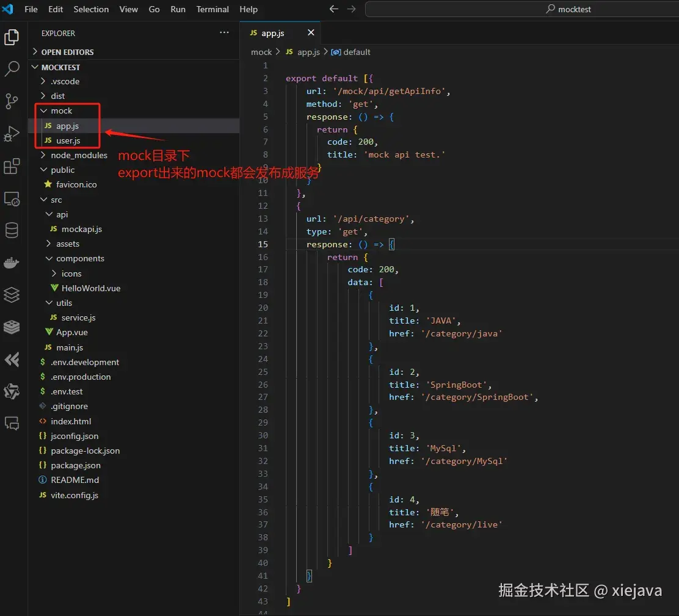This screenshot has width=679, height=616.
Task: Collapse the src folder
Action: pos(134,200)
